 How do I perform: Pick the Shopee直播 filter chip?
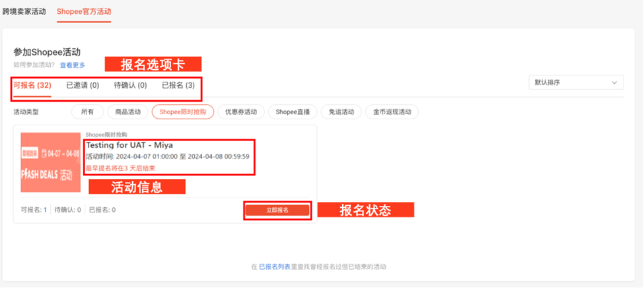(x=293, y=112)
